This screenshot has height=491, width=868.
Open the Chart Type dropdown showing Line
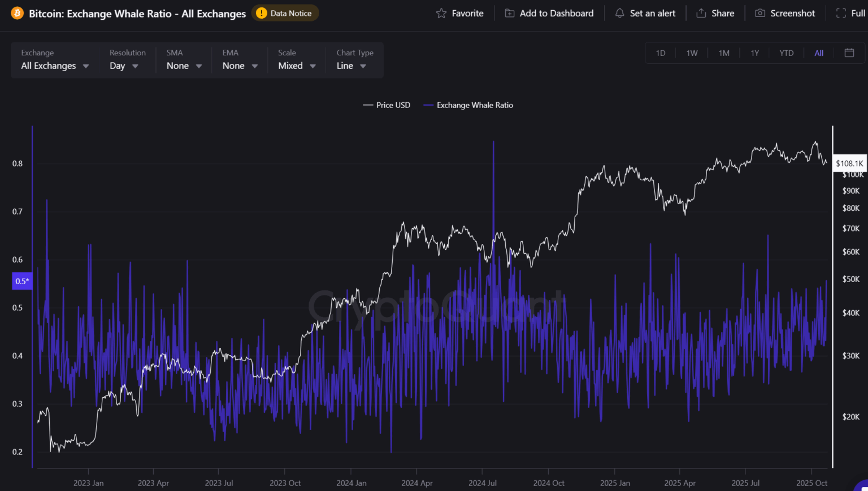pos(350,66)
